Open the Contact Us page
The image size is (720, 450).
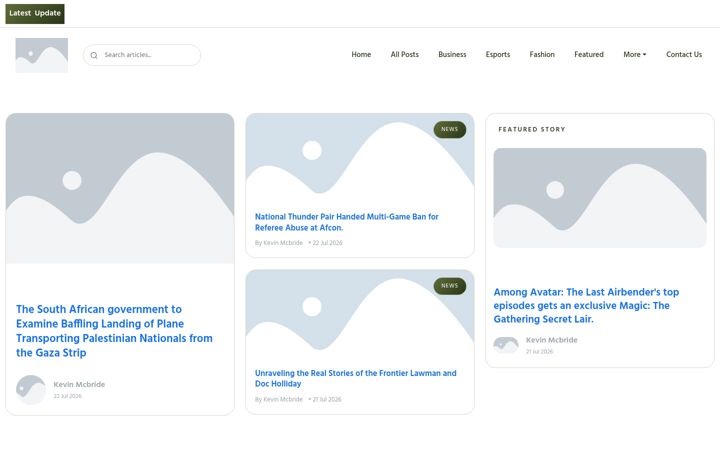684,54
